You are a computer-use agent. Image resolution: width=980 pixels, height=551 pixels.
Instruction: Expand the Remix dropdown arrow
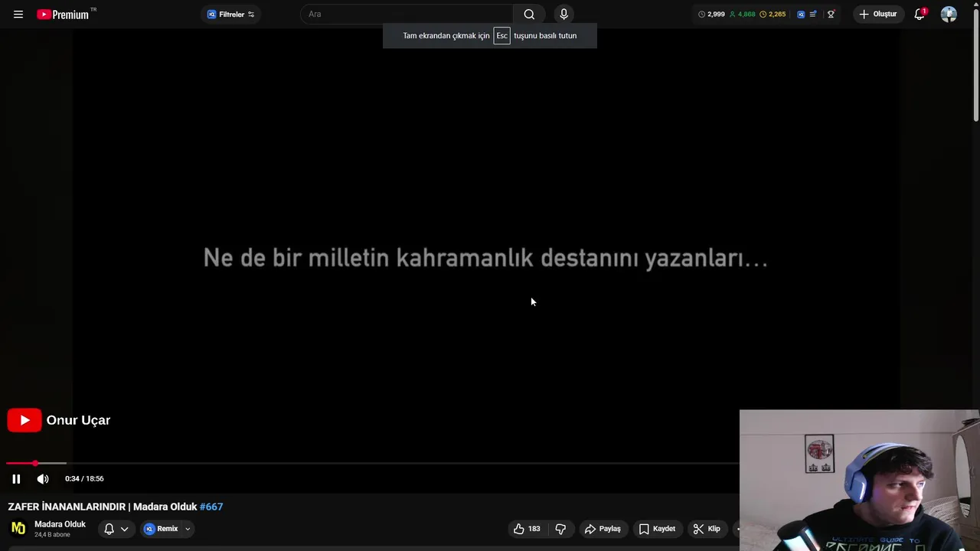pyautogui.click(x=188, y=529)
